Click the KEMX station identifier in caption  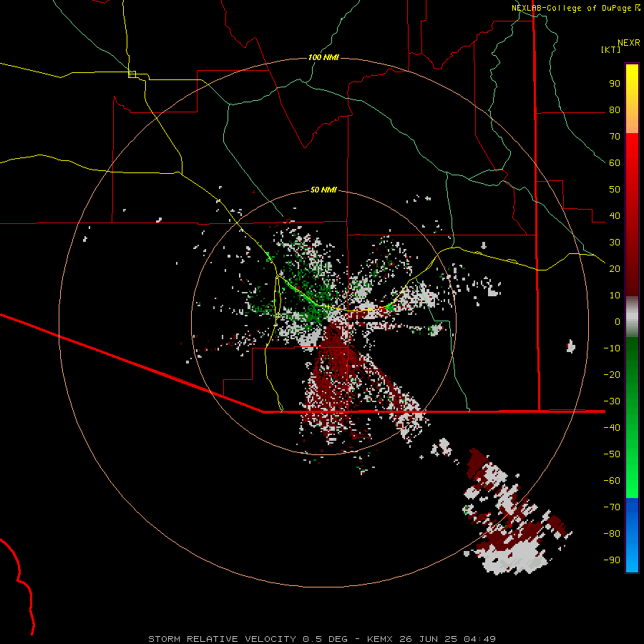tap(380, 639)
